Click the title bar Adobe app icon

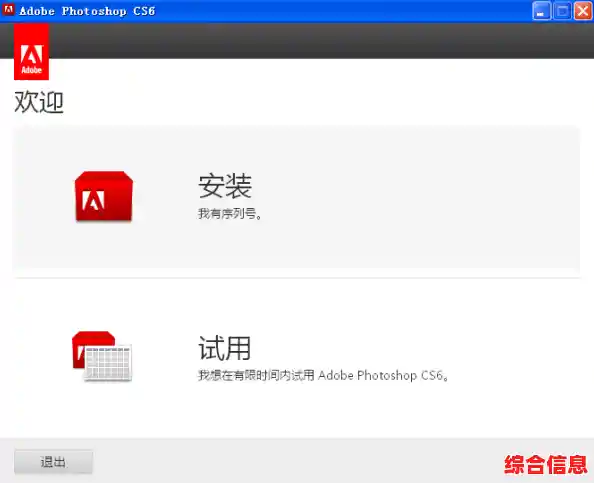[x=8, y=10]
